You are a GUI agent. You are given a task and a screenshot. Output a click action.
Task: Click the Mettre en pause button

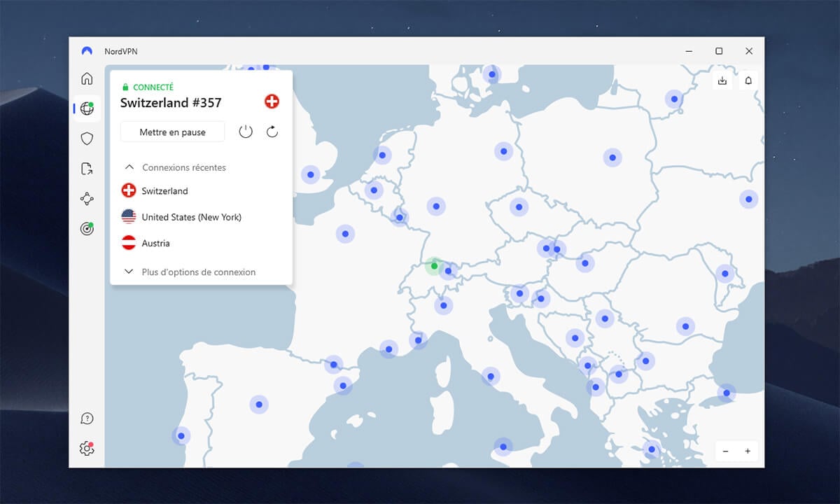pyautogui.click(x=172, y=132)
